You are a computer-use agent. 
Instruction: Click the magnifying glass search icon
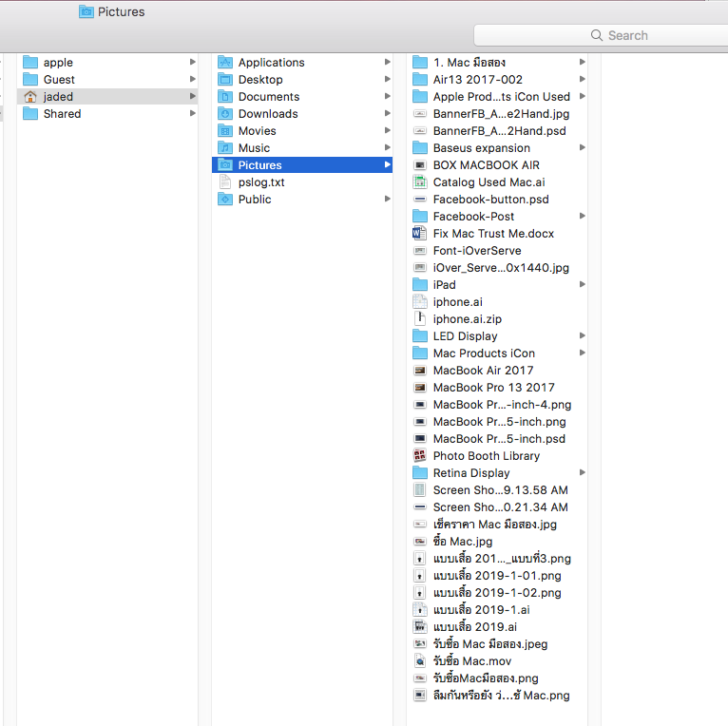click(x=597, y=35)
